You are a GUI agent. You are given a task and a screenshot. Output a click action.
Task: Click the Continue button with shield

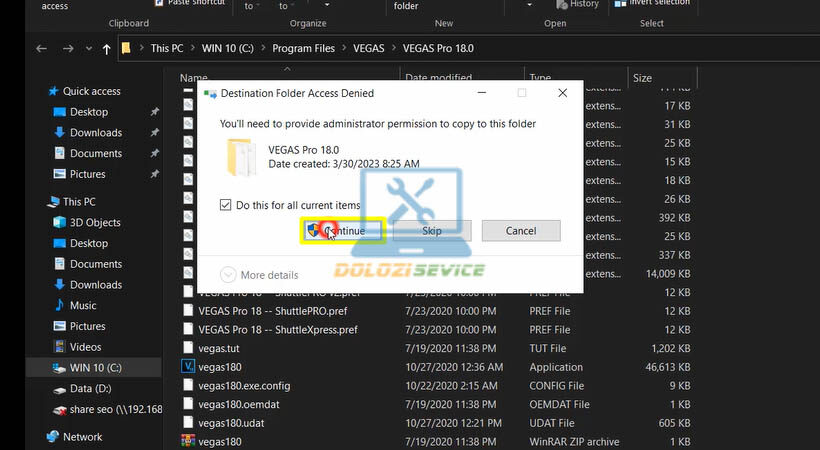click(x=343, y=231)
